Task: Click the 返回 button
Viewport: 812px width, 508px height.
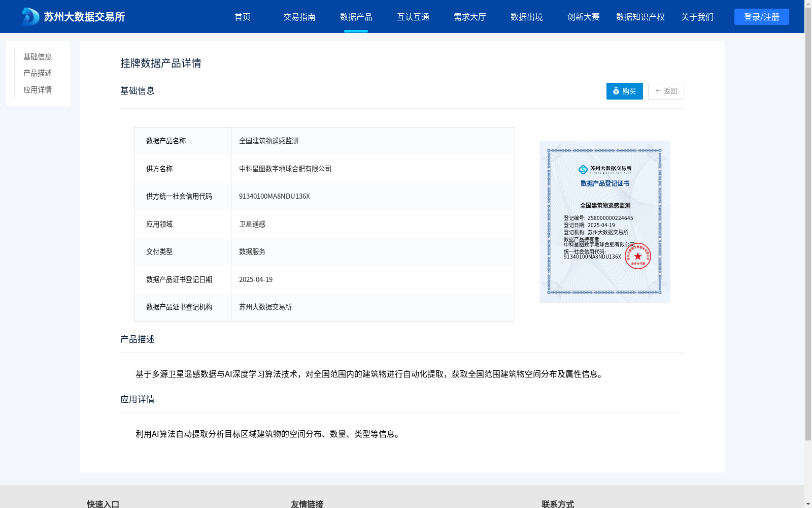Action: pyautogui.click(x=666, y=91)
